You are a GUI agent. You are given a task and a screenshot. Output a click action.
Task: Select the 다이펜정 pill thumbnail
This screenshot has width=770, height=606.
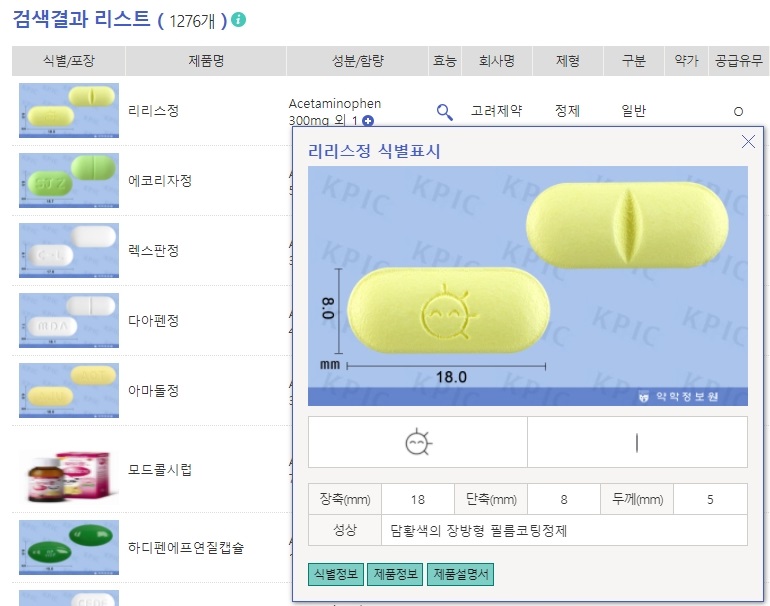[69, 320]
